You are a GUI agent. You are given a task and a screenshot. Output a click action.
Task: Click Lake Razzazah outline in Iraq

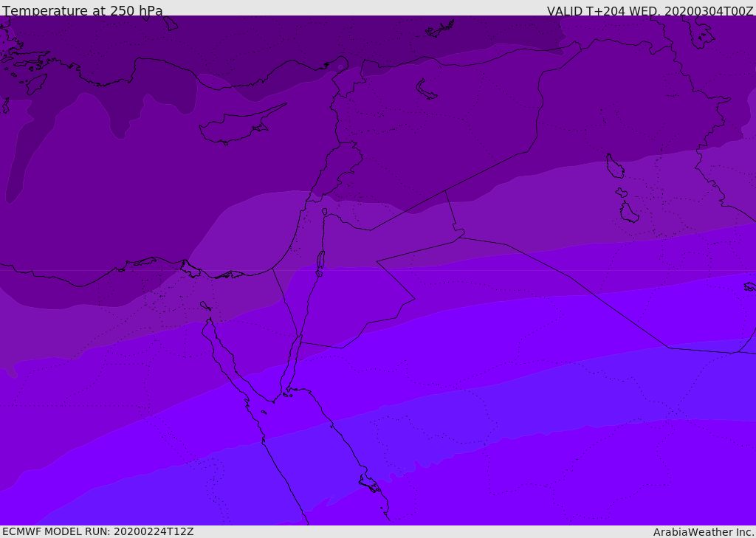tap(629, 212)
